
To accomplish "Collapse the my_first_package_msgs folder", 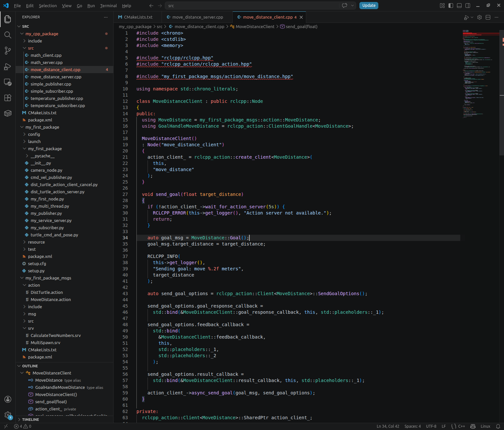I will pyautogui.click(x=64, y=278).
